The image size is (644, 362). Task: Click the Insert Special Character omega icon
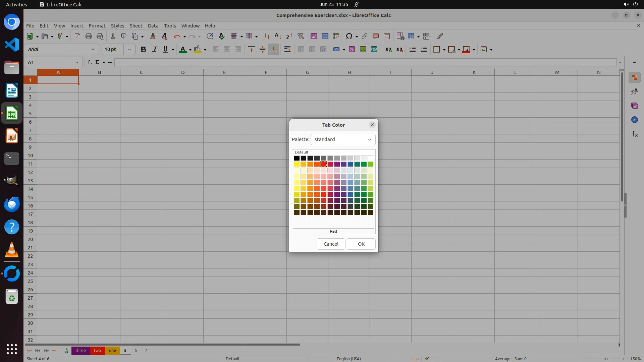coord(349,36)
